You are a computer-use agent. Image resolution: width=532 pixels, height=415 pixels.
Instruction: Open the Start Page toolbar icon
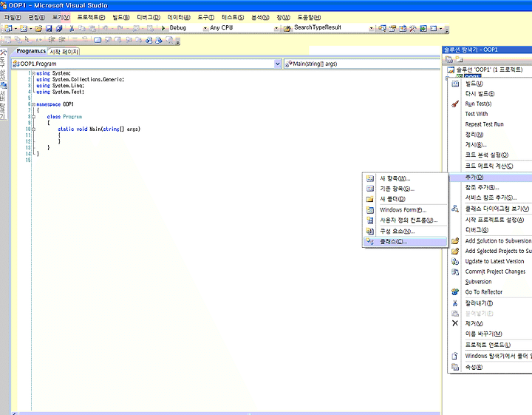pyautogui.click(x=423, y=29)
